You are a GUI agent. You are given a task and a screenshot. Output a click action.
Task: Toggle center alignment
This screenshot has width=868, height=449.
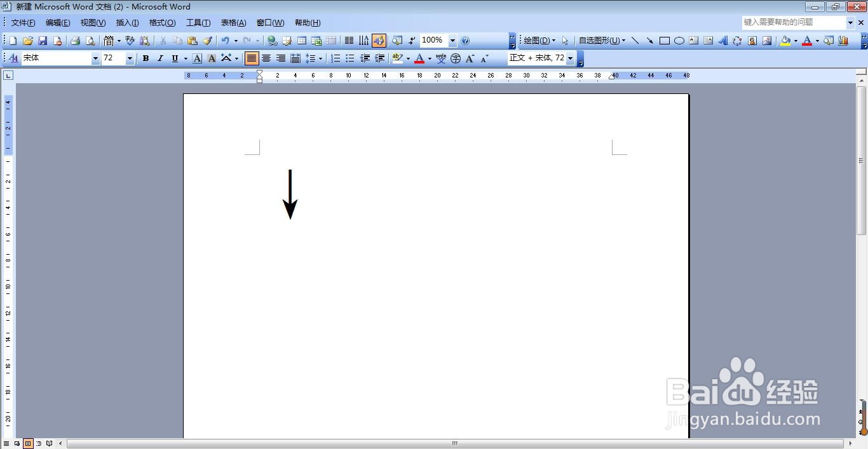266,58
